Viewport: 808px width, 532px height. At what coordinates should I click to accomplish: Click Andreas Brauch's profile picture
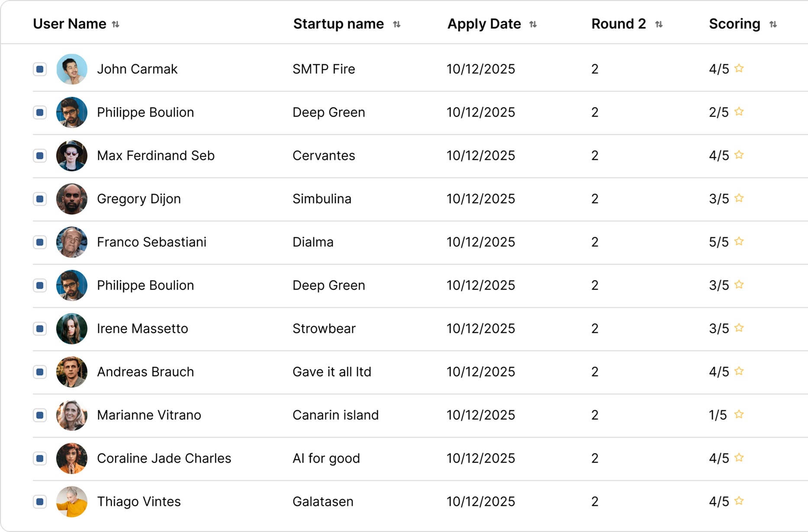click(x=72, y=372)
